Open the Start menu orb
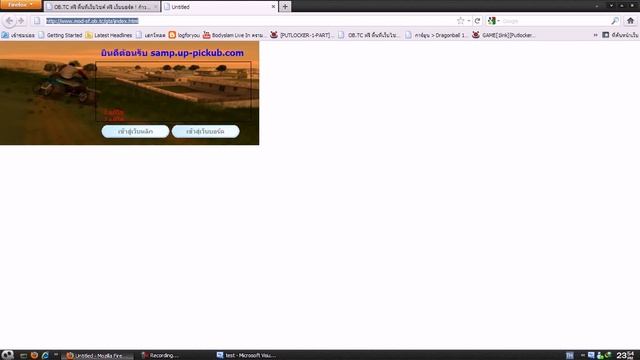 click(7, 355)
